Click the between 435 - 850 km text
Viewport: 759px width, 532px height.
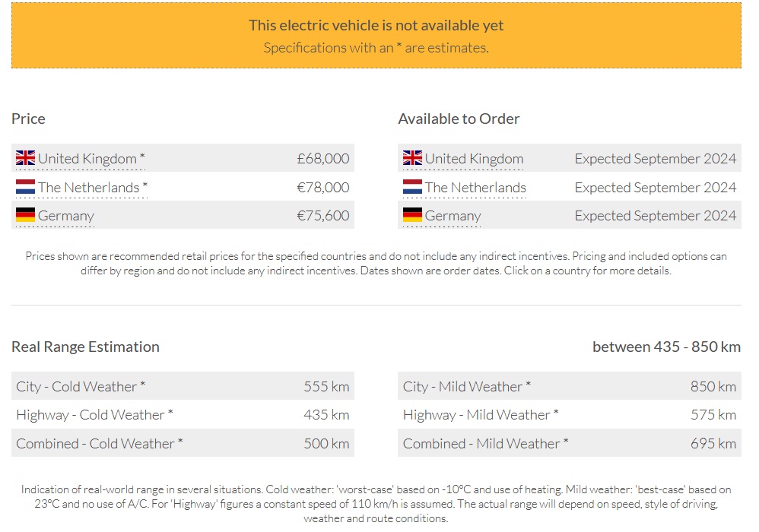(666, 347)
